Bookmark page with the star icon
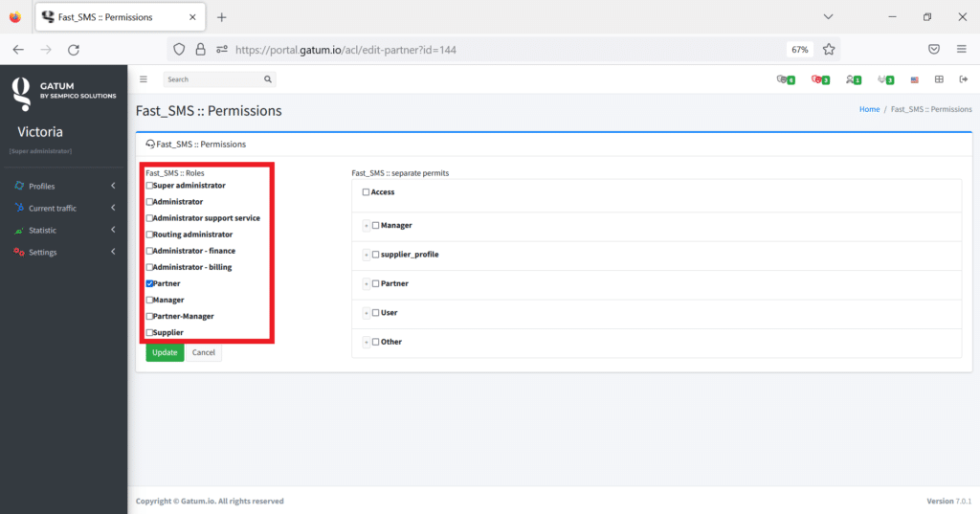This screenshot has height=514, width=980. point(829,50)
